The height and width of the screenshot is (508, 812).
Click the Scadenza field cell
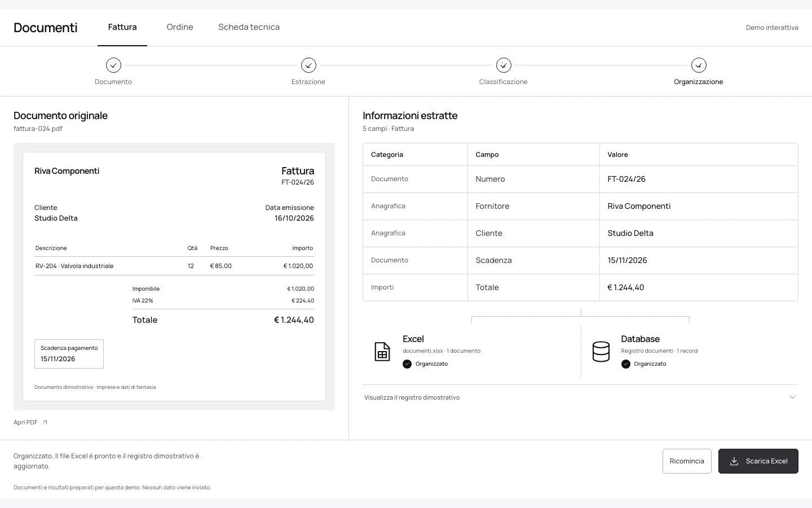(x=533, y=260)
